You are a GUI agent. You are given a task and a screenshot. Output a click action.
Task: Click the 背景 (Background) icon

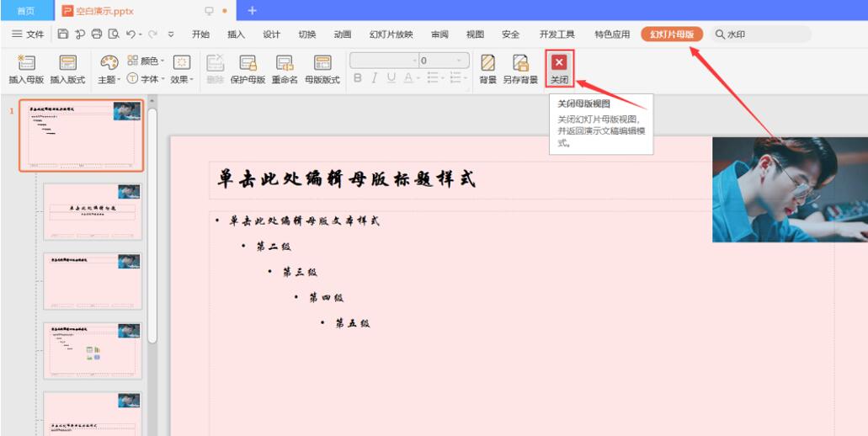pos(487,63)
